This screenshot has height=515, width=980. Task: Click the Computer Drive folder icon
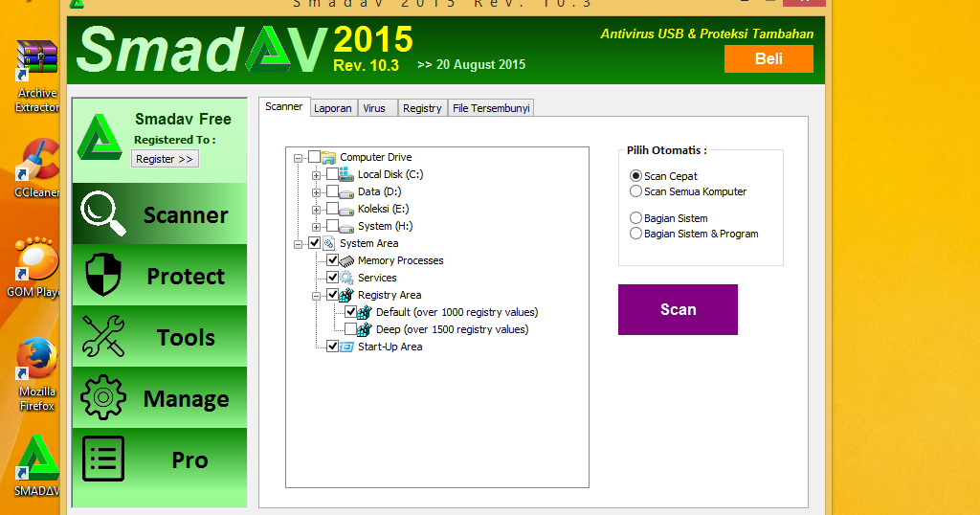coord(329,158)
